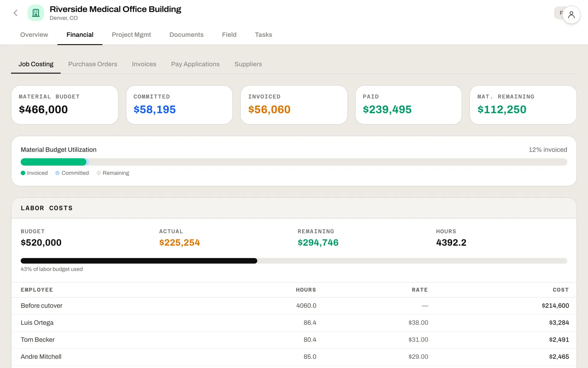Click the labor Hours value 4392.2
The height and width of the screenshot is (368, 588).
pos(451,243)
